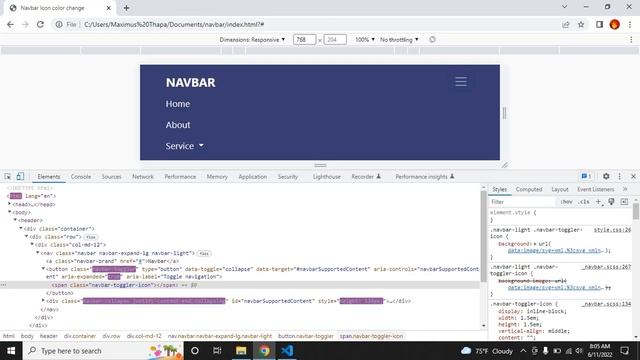Viewport: 640px width, 360px height.
Task: Select div.col-md-12 in breadcrumb
Action: (x=144, y=336)
